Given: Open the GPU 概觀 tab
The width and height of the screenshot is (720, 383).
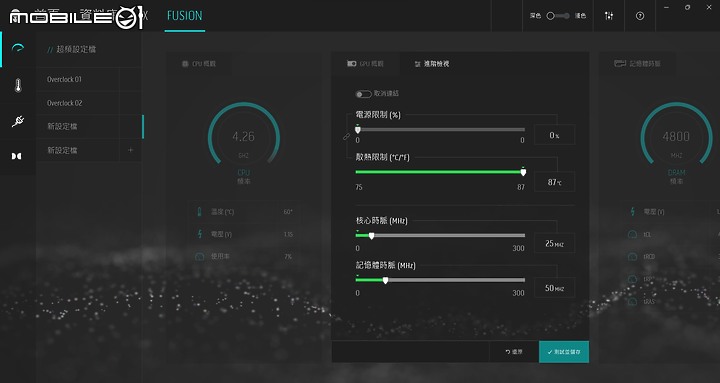Looking at the screenshot, I should point(365,64).
